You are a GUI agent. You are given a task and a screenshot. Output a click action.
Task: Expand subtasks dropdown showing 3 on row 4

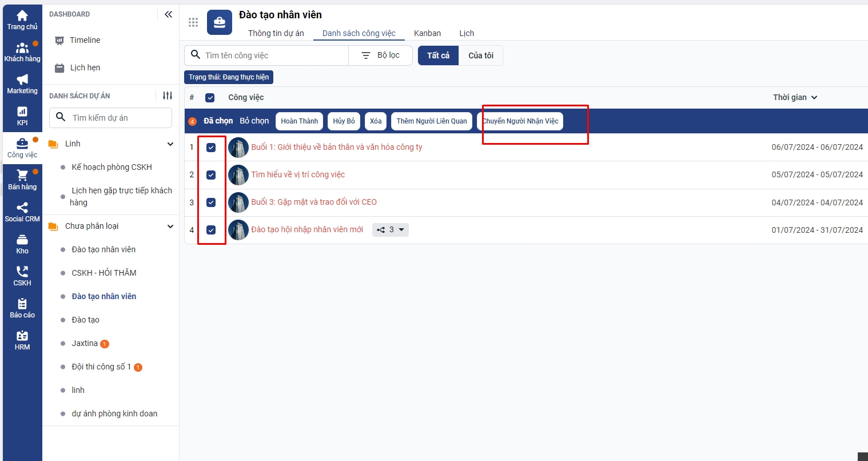(x=391, y=230)
